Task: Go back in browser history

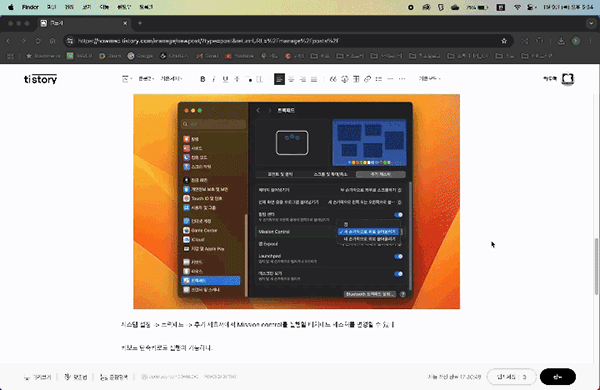Action: tap(8, 41)
